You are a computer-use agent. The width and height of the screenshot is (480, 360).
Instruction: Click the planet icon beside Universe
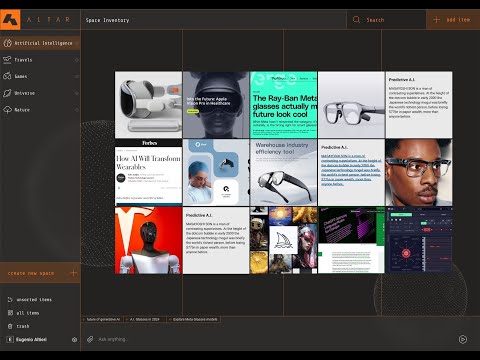(7, 93)
